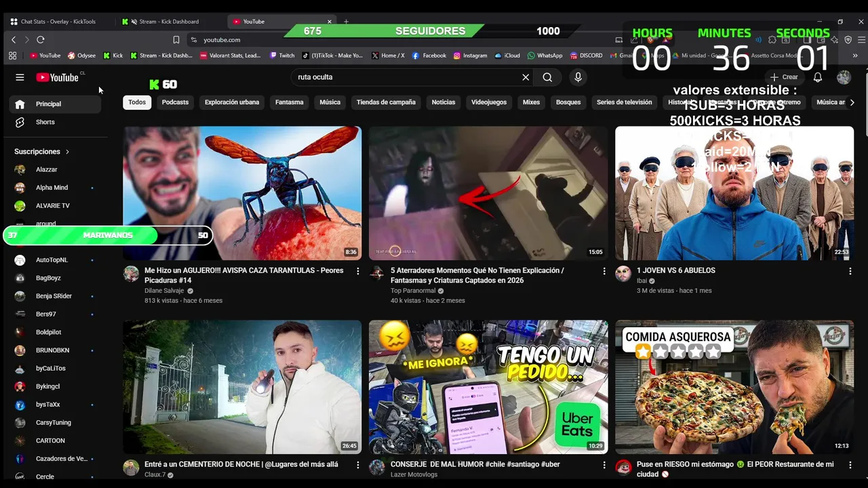Image resolution: width=868 pixels, height=488 pixels.
Task: Select the Videojuegos filter chip
Action: click(x=489, y=102)
